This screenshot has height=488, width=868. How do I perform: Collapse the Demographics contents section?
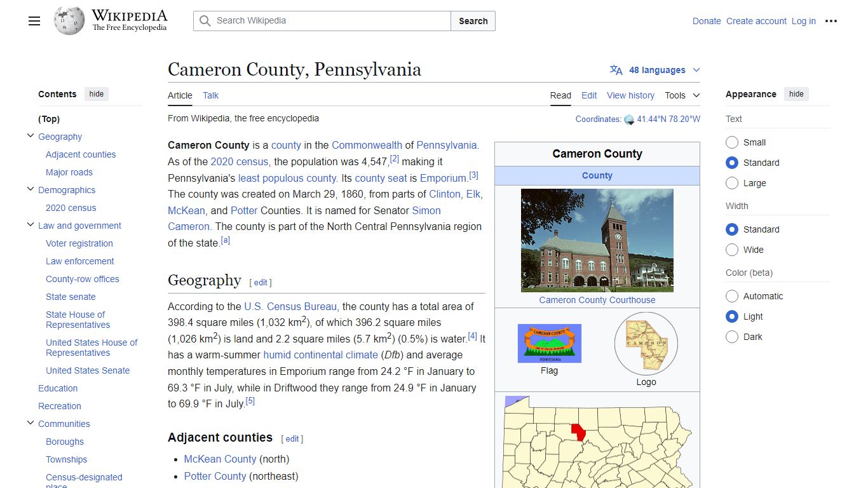[x=31, y=189]
